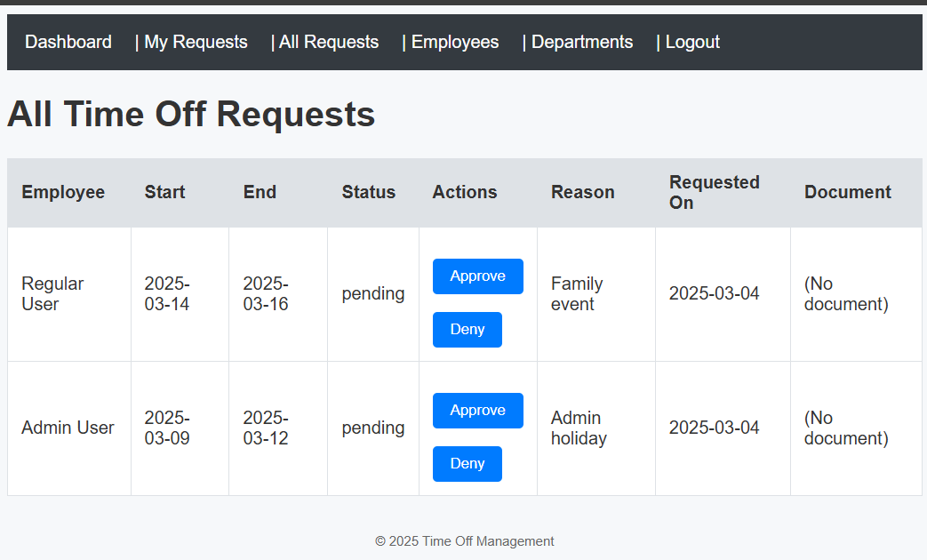Select All Requests in navigation bar
The height and width of the screenshot is (560, 927).
[329, 42]
